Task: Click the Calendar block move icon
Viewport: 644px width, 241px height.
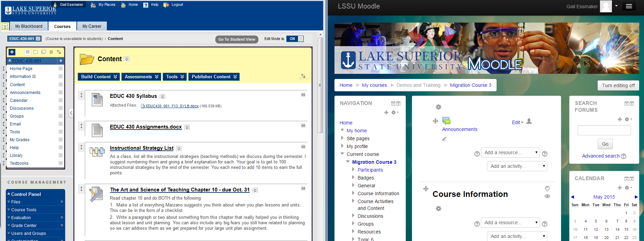Action: [x=620, y=188]
